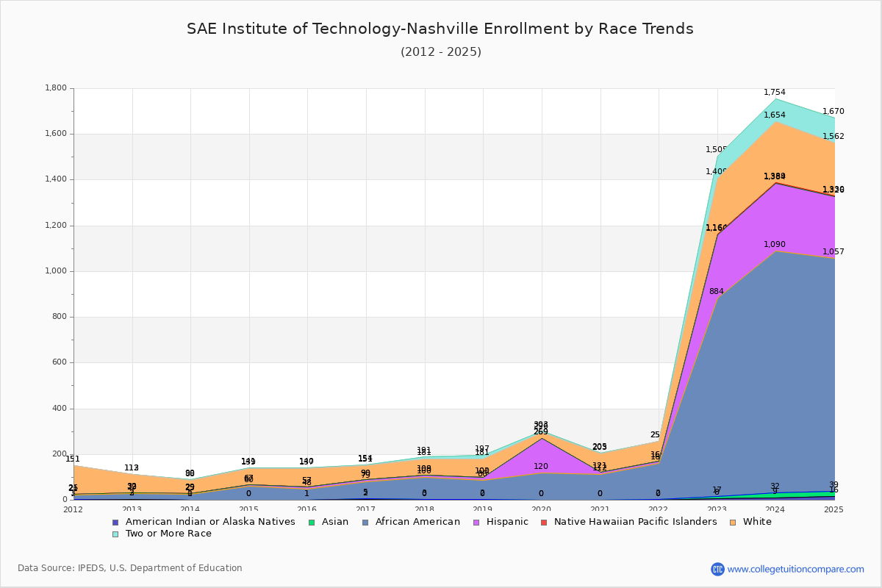Click the 600 y-axis label

pos(60,362)
